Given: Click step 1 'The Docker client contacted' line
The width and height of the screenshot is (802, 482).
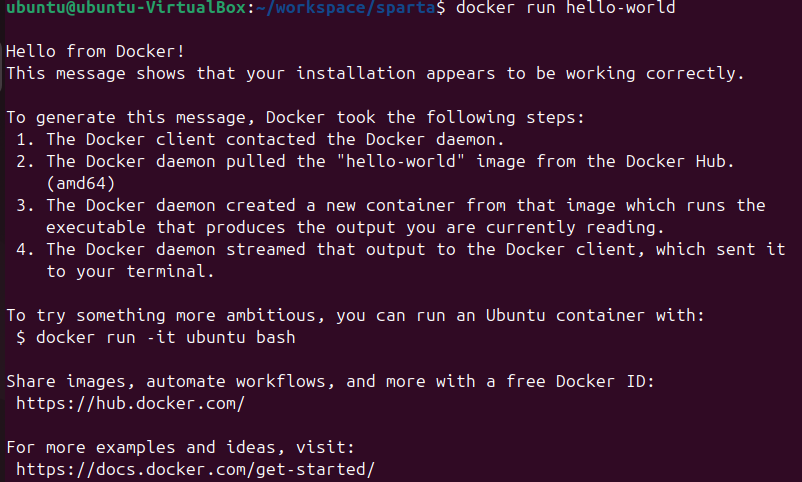Looking at the screenshot, I should (x=260, y=139).
